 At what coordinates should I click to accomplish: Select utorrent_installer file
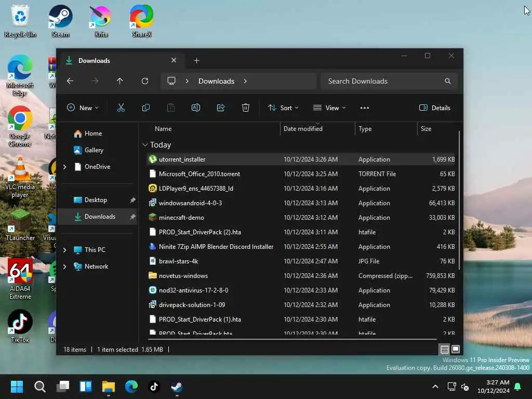click(301, 159)
